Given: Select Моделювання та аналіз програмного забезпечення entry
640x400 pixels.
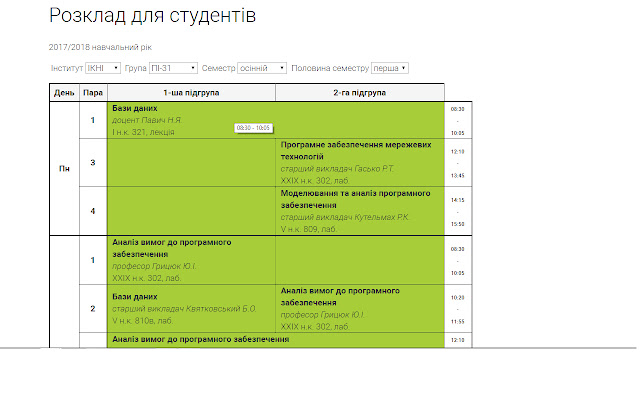Looking at the screenshot, I should pos(360,211).
